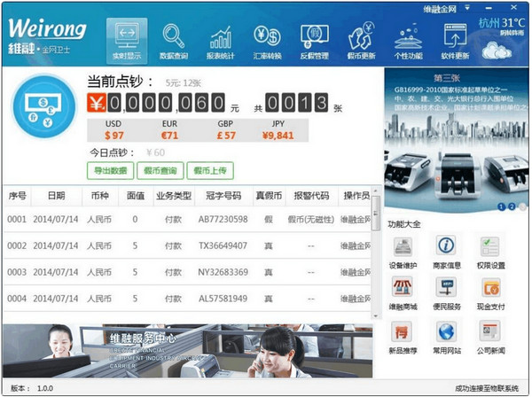Click the money counter product banner image
The height and width of the screenshot is (397, 532).
click(456, 140)
